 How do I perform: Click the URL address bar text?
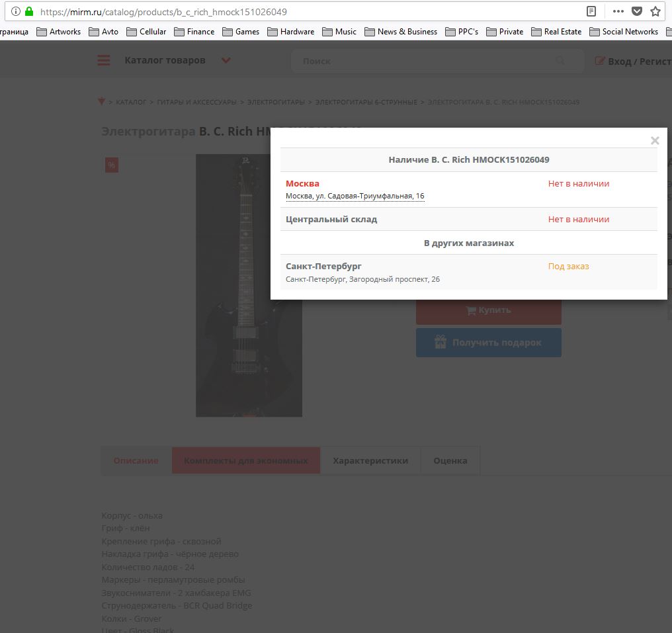tap(163, 12)
